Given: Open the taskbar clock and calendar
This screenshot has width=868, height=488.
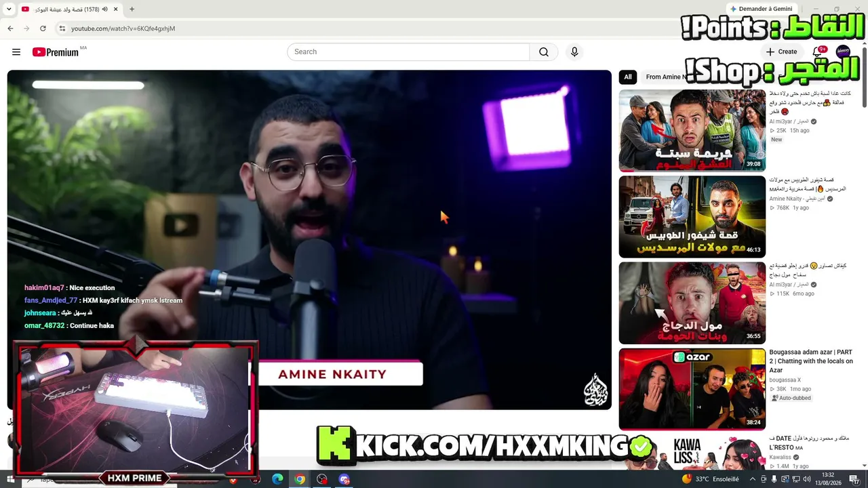Looking at the screenshot, I should (827, 479).
